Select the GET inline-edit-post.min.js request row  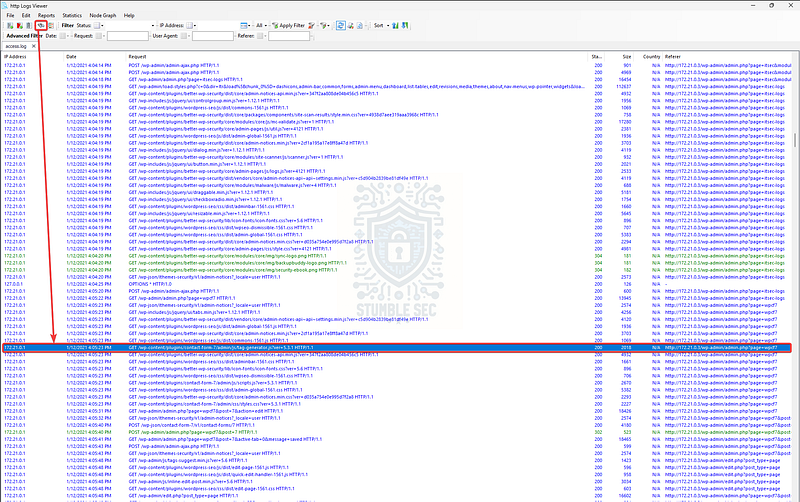click(396, 482)
